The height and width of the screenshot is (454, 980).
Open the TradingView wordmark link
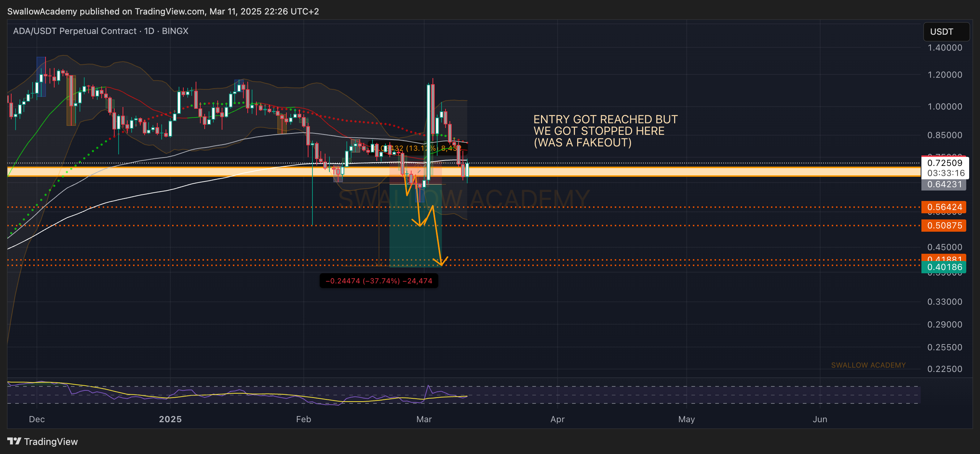pyautogui.click(x=51, y=441)
